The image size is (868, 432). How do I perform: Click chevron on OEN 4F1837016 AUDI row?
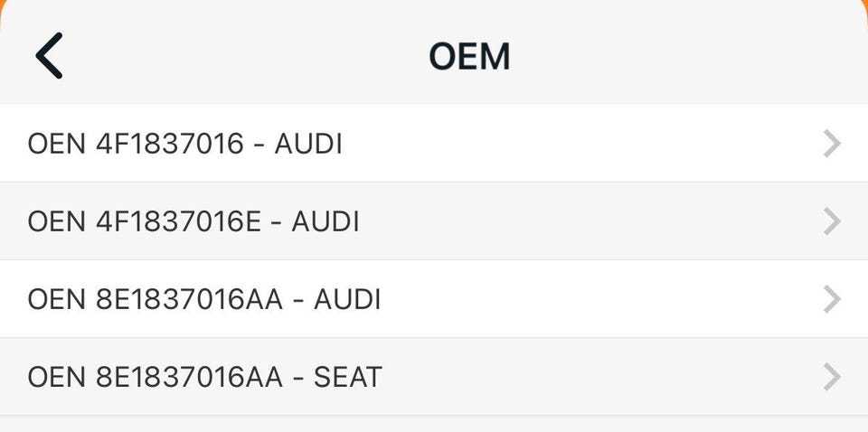(x=833, y=144)
